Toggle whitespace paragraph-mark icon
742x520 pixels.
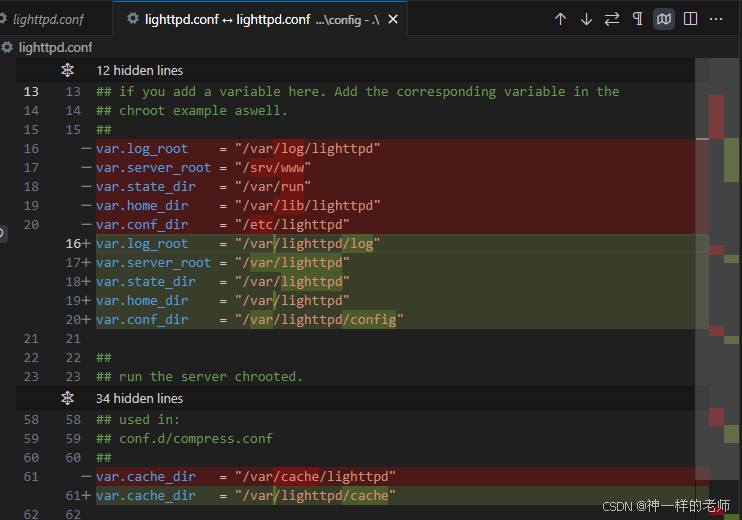(x=637, y=19)
